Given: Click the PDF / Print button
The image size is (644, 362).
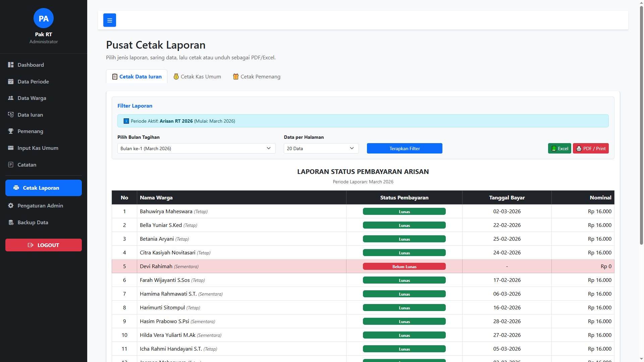Looking at the screenshot, I should pos(591,148).
